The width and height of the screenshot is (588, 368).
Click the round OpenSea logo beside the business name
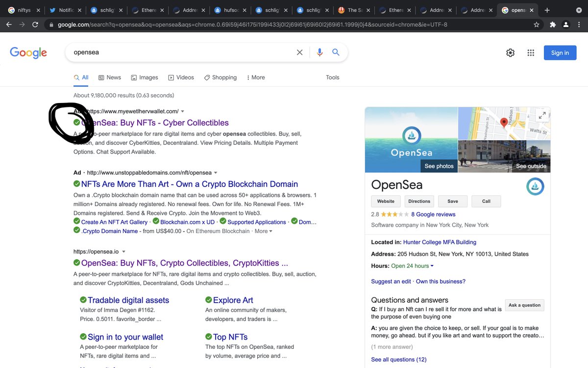coord(535,186)
